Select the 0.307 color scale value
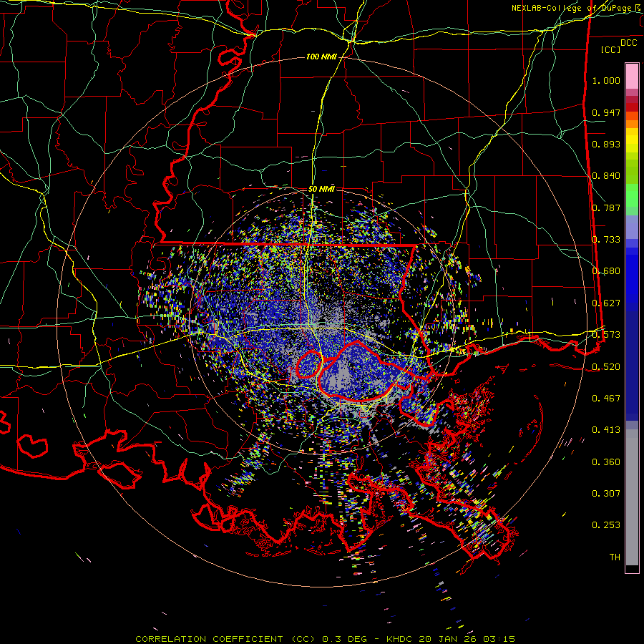This screenshot has width=644, height=644. pos(606,494)
